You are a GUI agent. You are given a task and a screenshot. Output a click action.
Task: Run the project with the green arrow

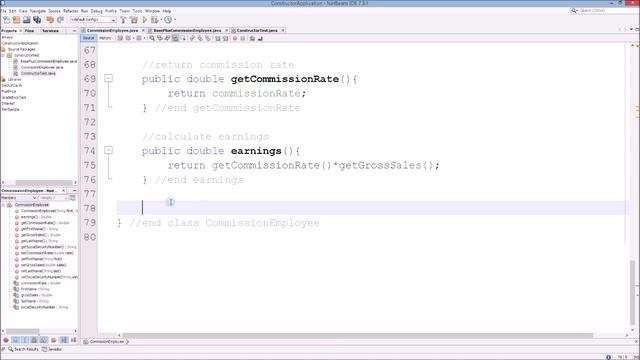point(144,20)
